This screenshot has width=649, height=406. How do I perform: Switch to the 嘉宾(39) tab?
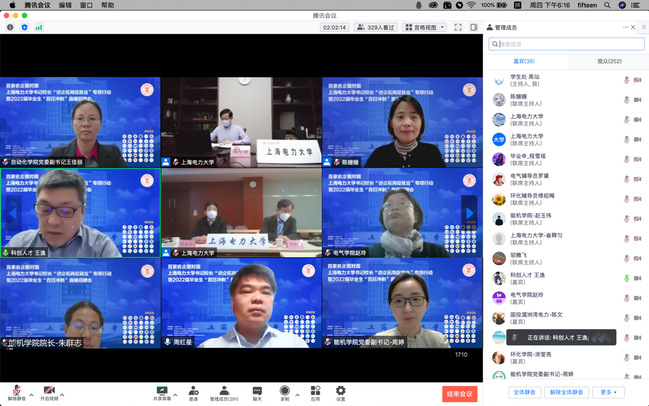click(524, 61)
